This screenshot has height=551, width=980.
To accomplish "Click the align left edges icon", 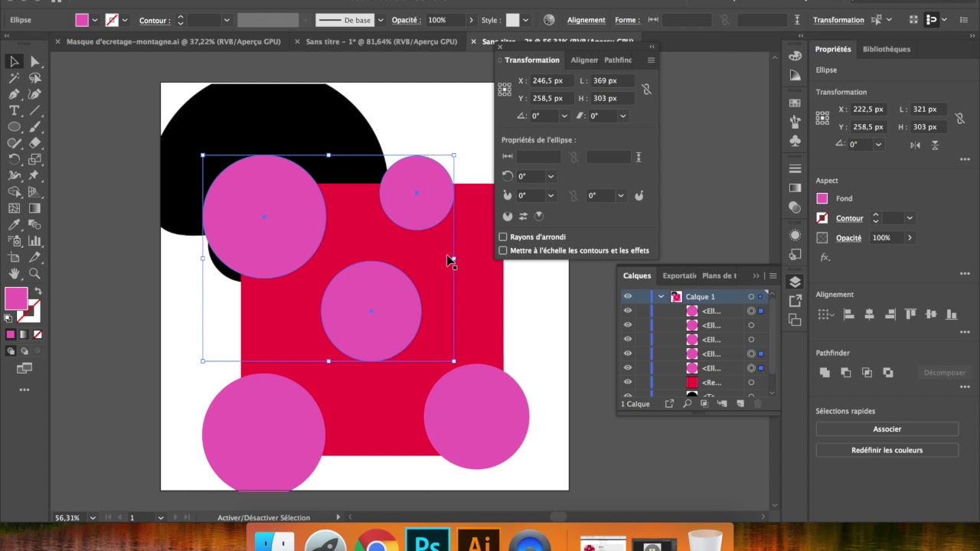I will pyautogui.click(x=848, y=315).
